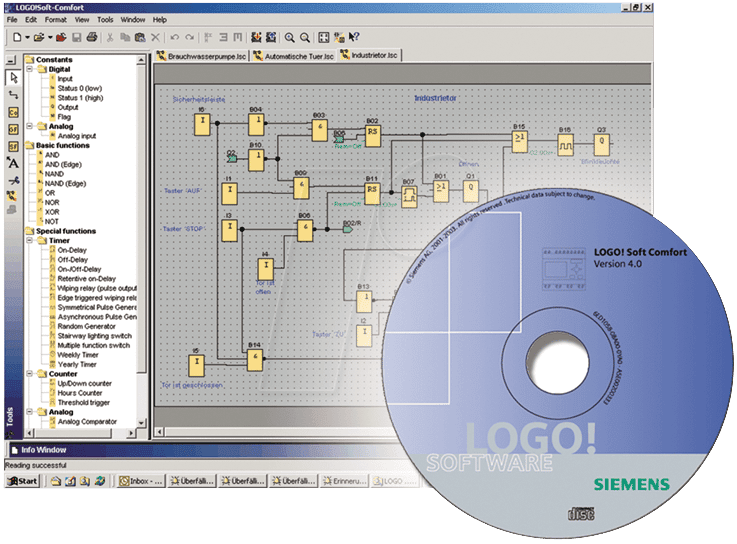The height and width of the screenshot is (544, 737).
Task: Select the Text tool (A icon)
Action: [x=13, y=163]
